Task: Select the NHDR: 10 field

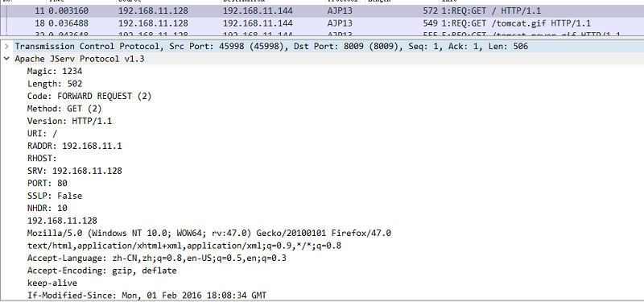Action: (47, 209)
